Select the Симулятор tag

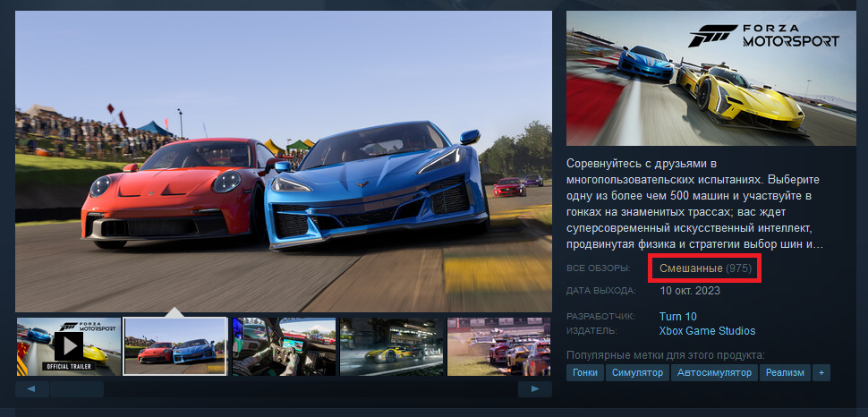click(637, 372)
